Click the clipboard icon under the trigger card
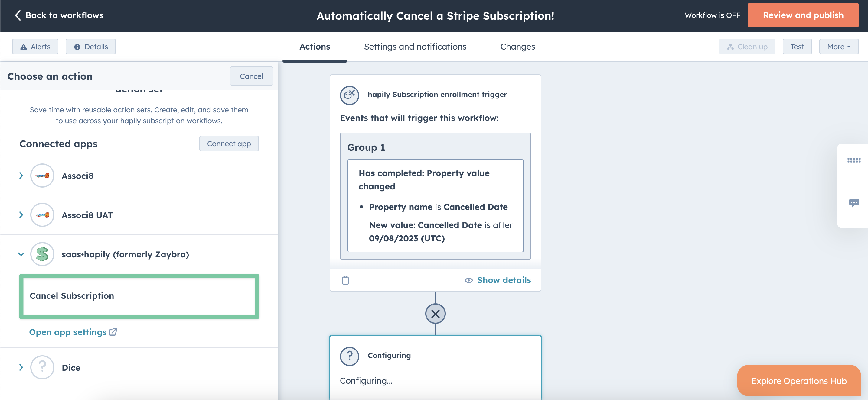The image size is (868, 400). [x=345, y=280]
